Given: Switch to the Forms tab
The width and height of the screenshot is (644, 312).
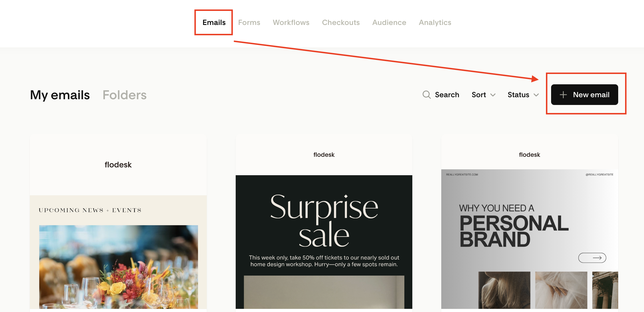Looking at the screenshot, I should coord(249,22).
